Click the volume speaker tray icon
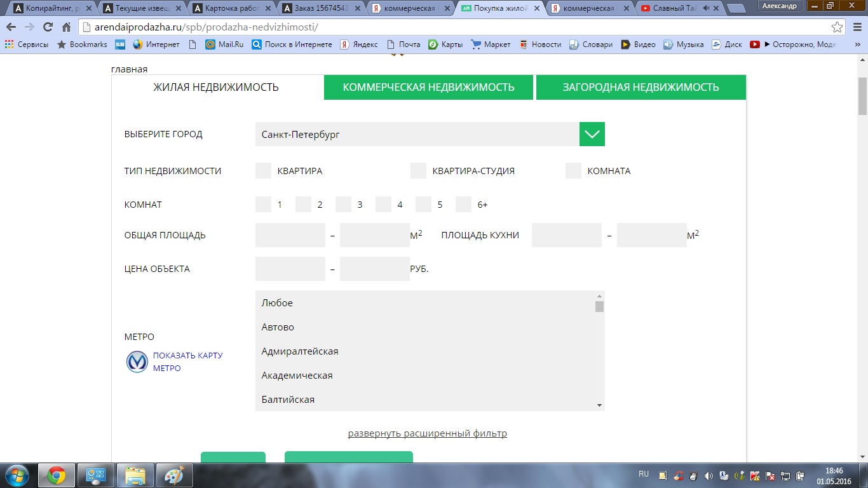Image resolution: width=868 pixels, height=488 pixels. pyautogui.click(x=709, y=476)
